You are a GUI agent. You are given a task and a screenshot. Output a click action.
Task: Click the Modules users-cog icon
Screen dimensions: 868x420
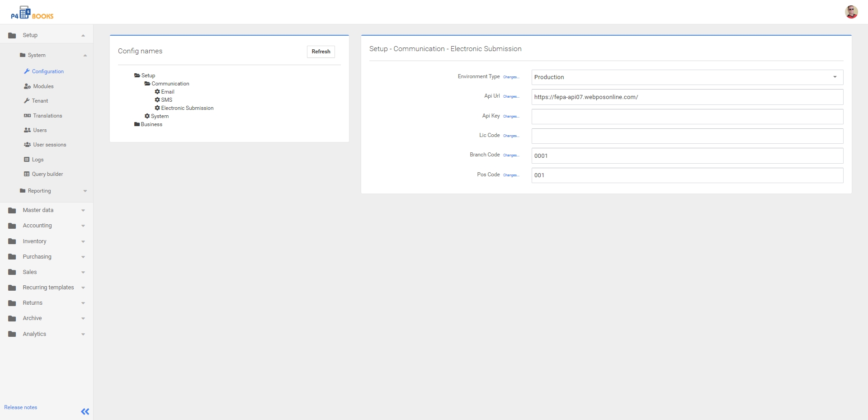(x=27, y=86)
